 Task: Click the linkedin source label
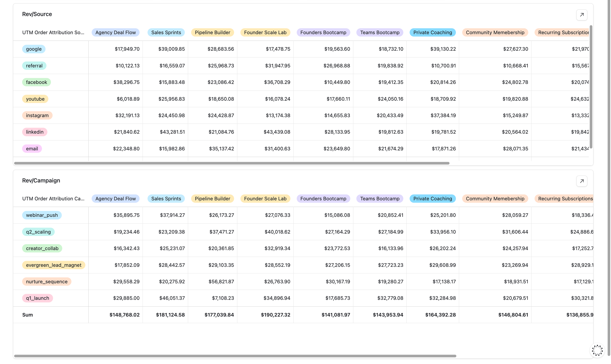tap(35, 132)
